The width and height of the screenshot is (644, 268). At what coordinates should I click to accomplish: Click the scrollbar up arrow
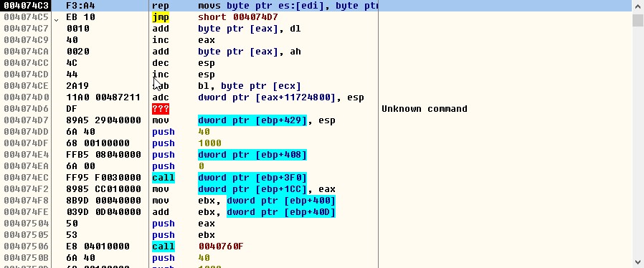click(638, 6)
